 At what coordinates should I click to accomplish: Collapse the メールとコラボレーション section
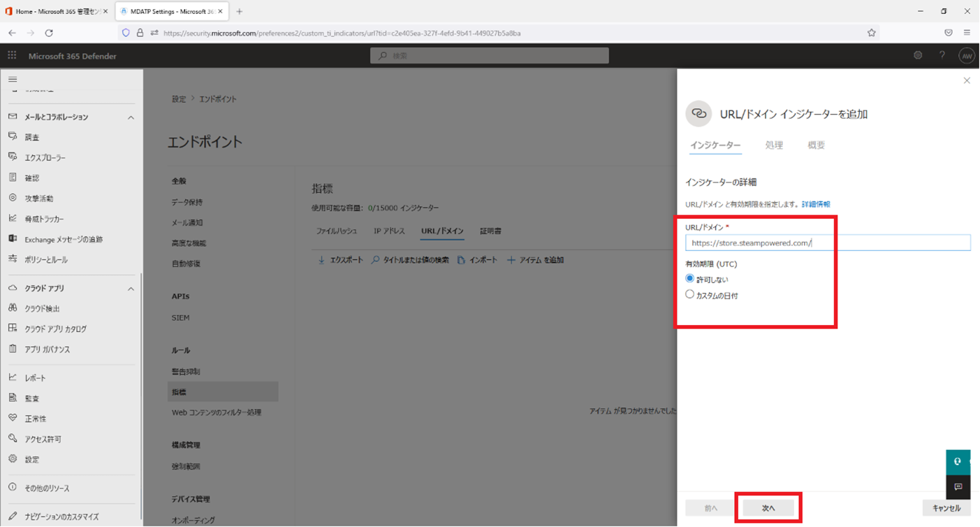[x=131, y=117]
